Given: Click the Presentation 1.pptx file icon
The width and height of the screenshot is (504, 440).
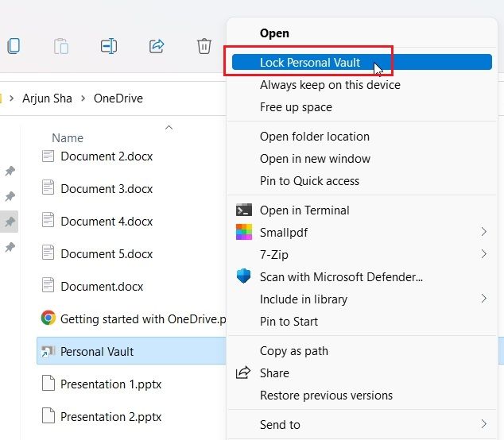Looking at the screenshot, I should (48, 383).
